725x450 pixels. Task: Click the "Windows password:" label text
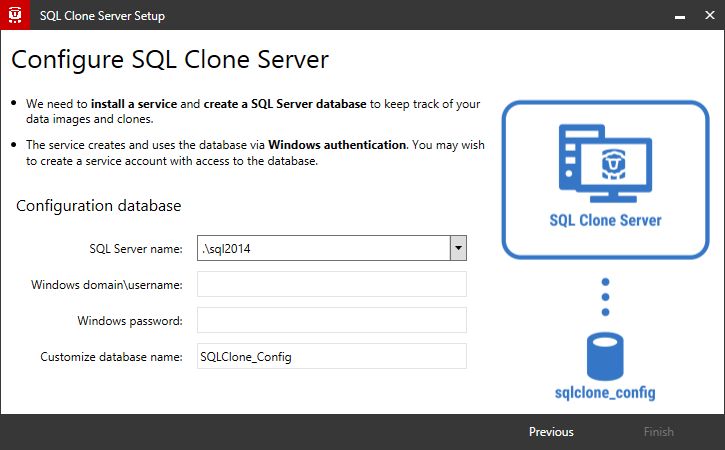(130, 321)
